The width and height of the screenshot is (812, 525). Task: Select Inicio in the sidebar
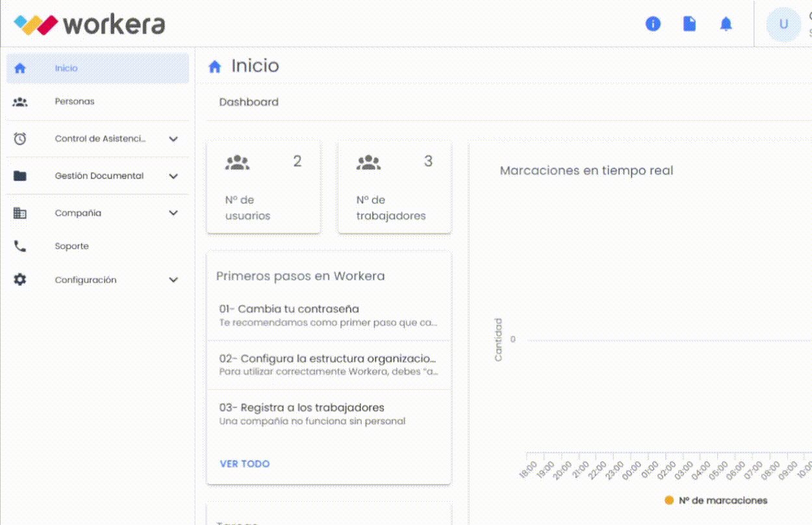point(97,68)
